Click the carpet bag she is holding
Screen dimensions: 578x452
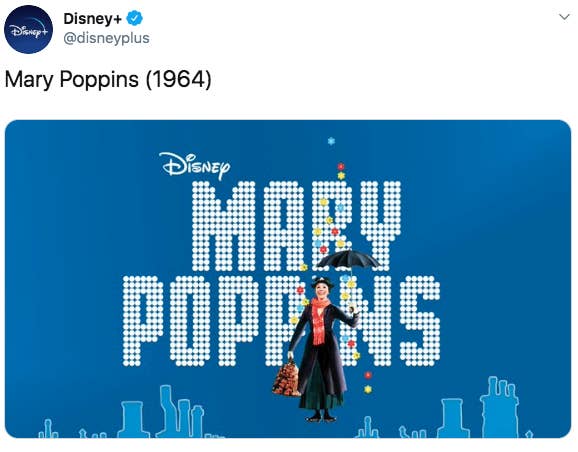287,379
